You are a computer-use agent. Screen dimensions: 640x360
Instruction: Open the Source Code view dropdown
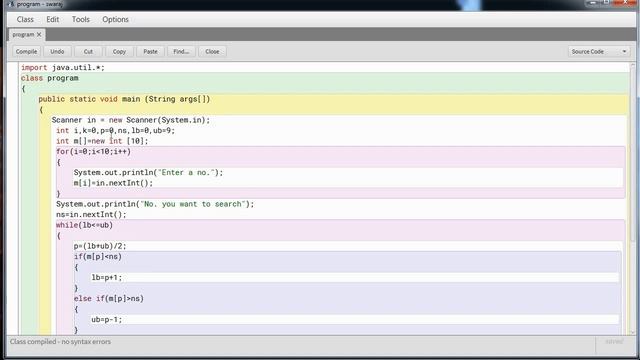[x=599, y=51]
